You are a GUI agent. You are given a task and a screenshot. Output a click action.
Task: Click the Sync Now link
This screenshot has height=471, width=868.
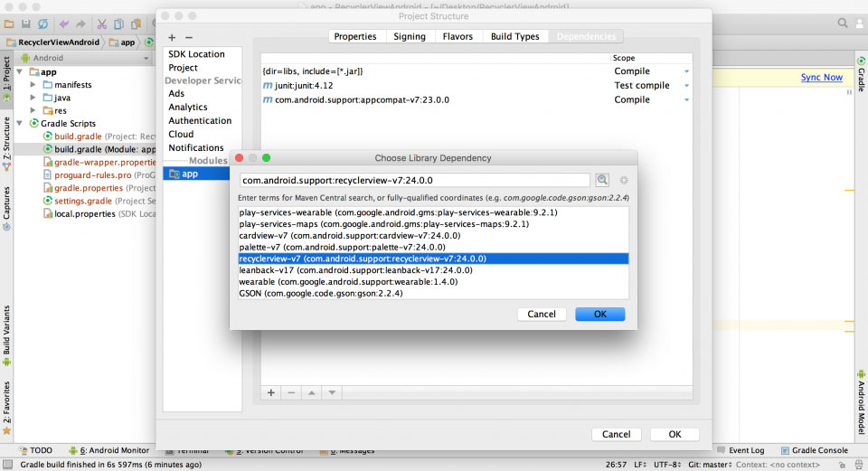(822, 78)
